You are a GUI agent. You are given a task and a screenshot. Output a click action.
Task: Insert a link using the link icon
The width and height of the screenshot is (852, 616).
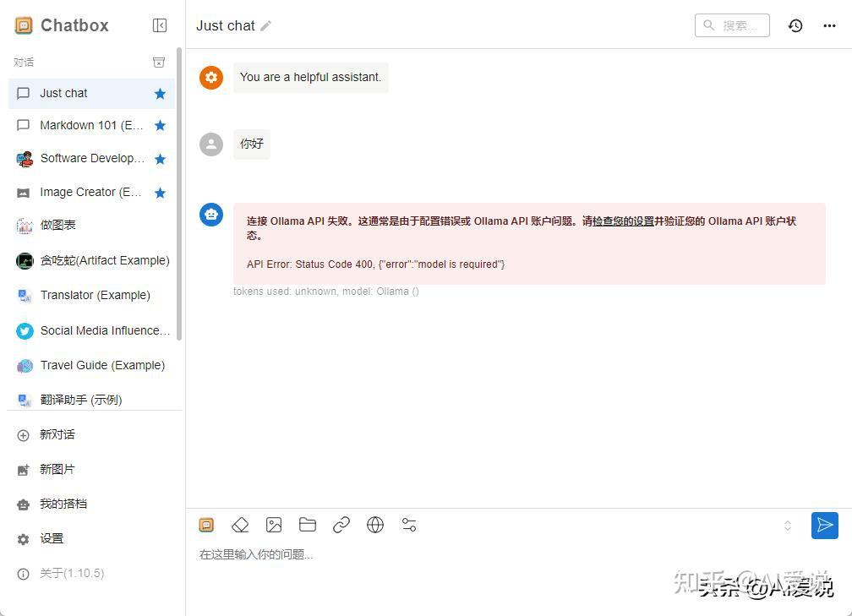(341, 525)
